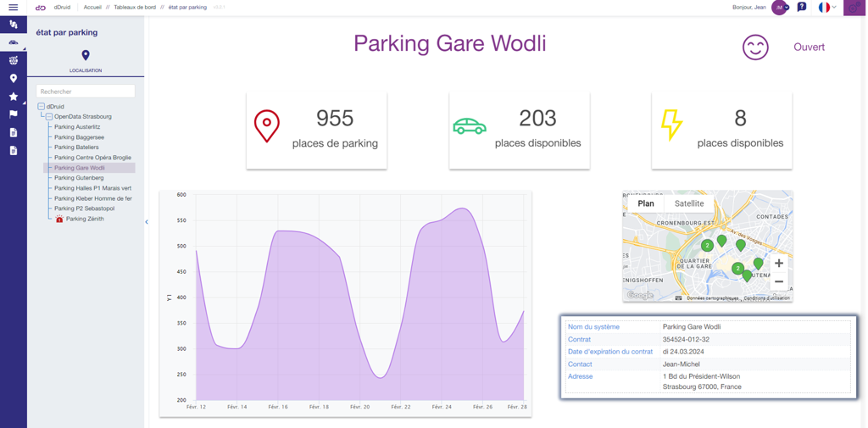Select Parking P2 Sebastopol
This screenshot has height=428, width=868.
click(84, 208)
